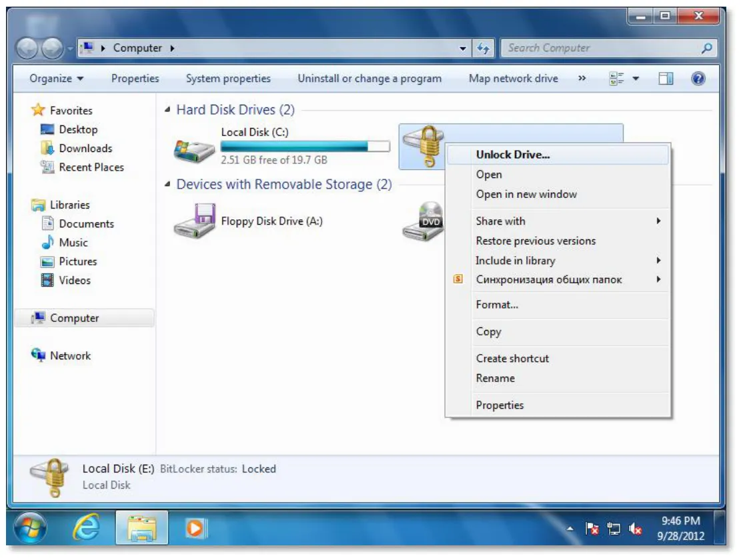
Task: Show more toolbar commands chevron
Action: tap(582, 79)
